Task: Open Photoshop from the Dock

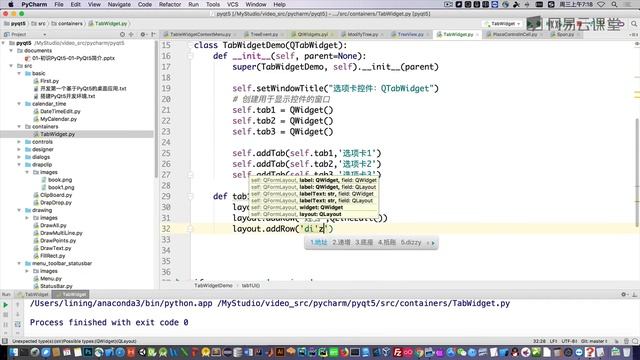Action: click(88, 352)
